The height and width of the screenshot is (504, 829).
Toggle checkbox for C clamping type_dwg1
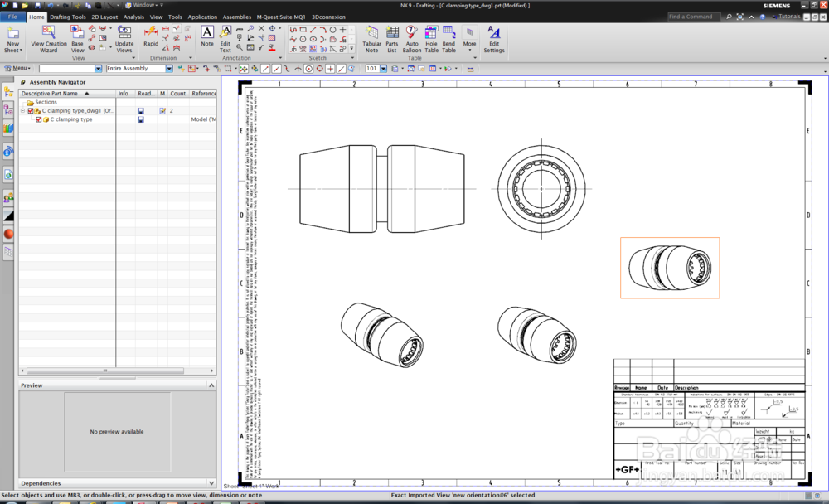[x=31, y=110]
